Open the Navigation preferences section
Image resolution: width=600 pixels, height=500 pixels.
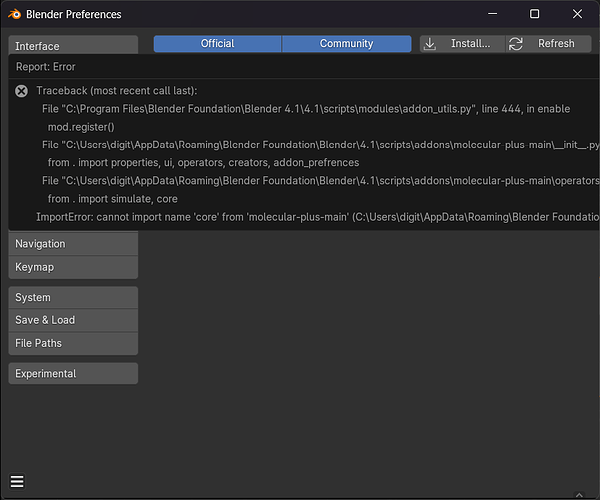(73, 244)
